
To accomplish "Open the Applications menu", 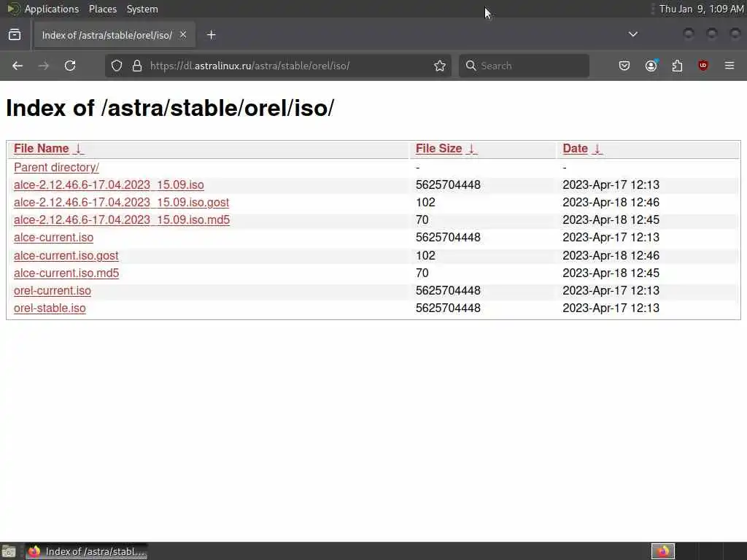I will point(52,9).
